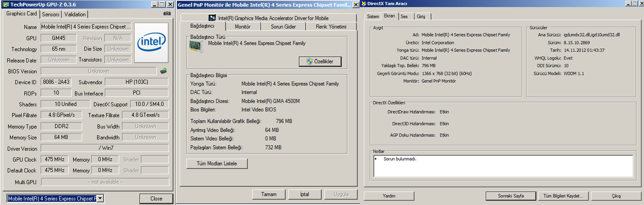This screenshot has height=205, width=644.
Task: Switch to the Validation tab in GPU-Z
Action: coord(75,14)
